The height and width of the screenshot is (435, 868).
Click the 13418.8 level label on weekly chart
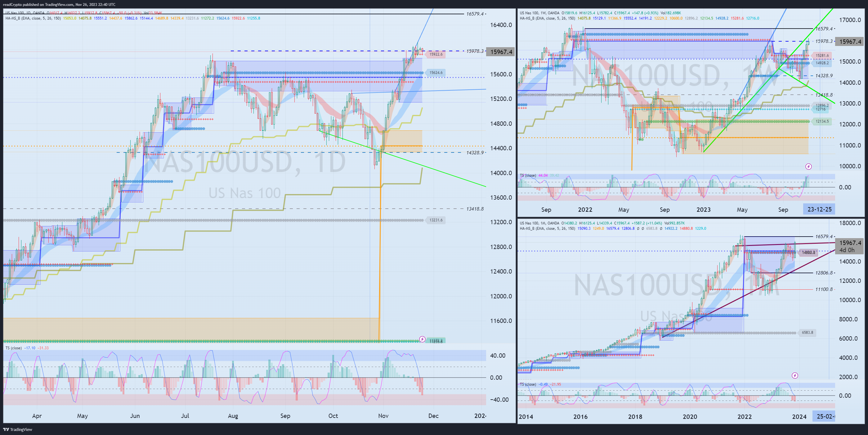click(824, 95)
